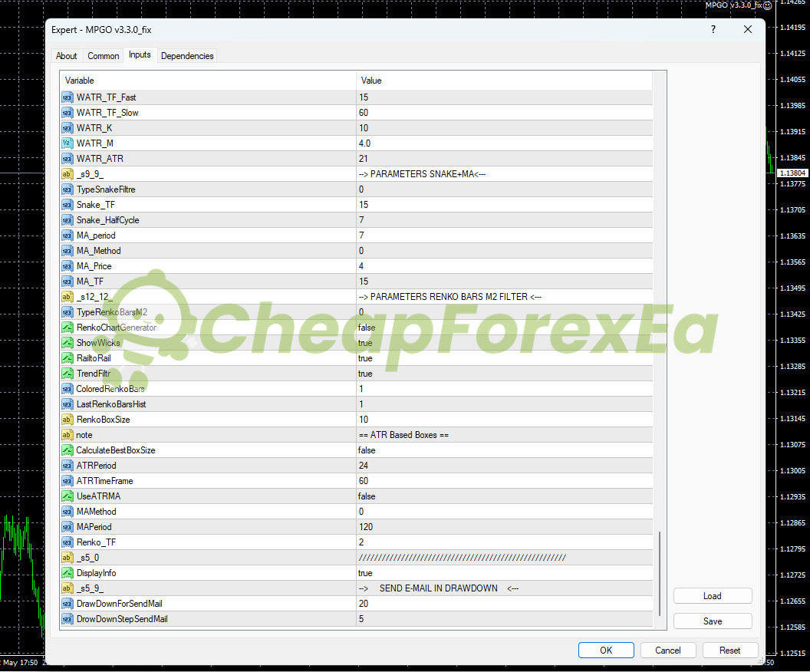
Task: Click the help question mark button
Action: (x=713, y=29)
